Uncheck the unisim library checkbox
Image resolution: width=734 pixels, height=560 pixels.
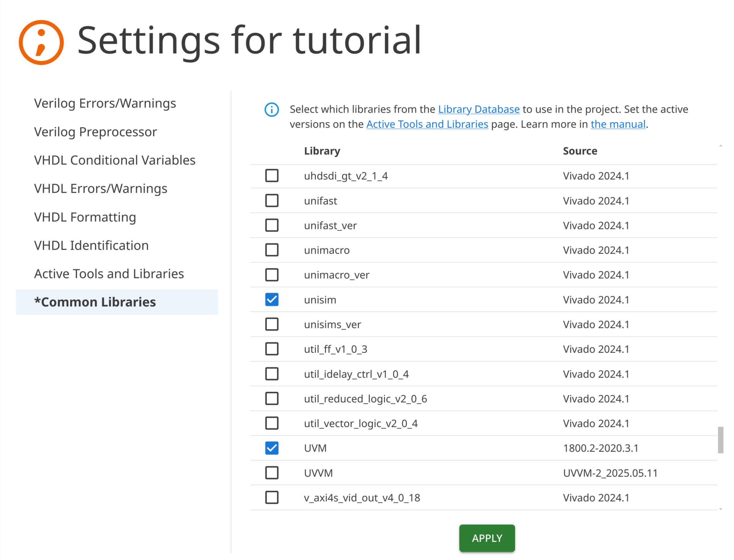point(271,299)
